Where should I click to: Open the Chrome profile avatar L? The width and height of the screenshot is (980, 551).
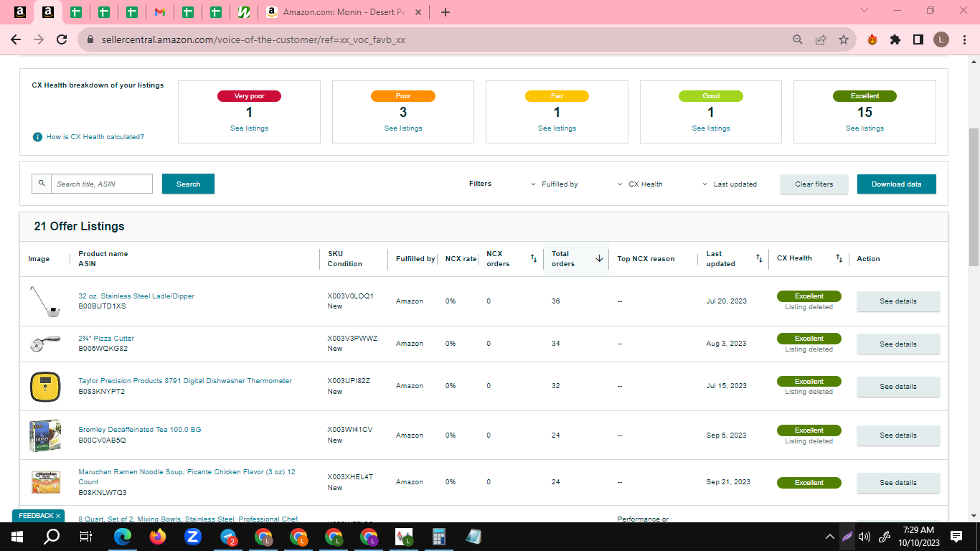(x=941, y=39)
